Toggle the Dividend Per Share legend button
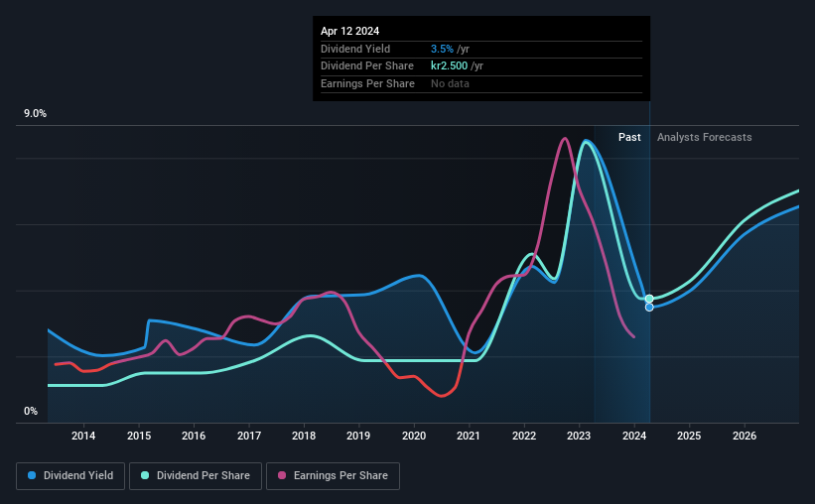 [x=196, y=476]
